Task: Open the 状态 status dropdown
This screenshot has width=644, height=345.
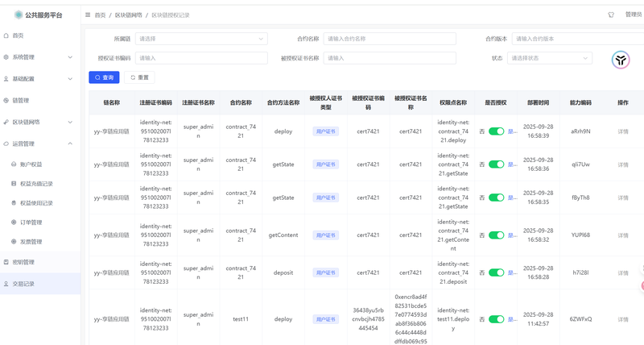Action: click(x=551, y=58)
